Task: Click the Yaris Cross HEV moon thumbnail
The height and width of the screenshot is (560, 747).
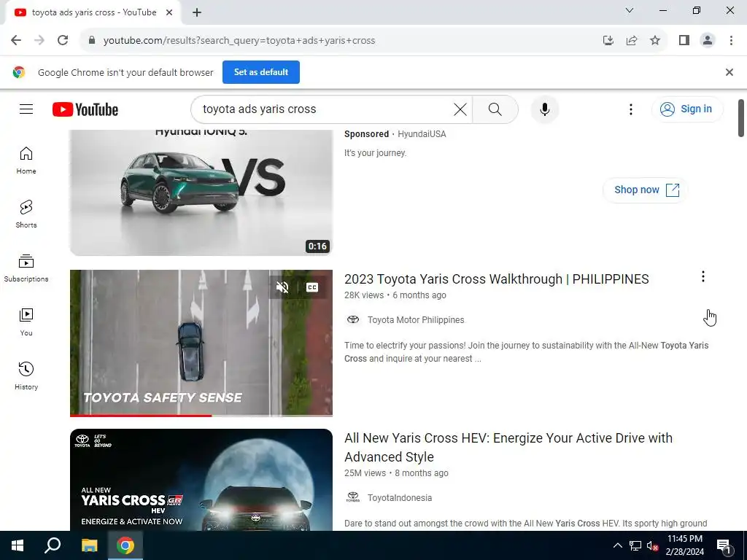Action: [201, 480]
